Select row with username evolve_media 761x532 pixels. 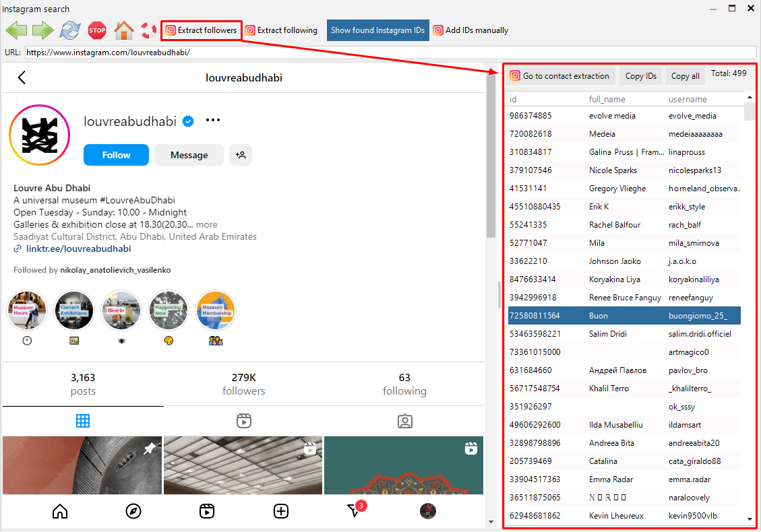(x=624, y=116)
